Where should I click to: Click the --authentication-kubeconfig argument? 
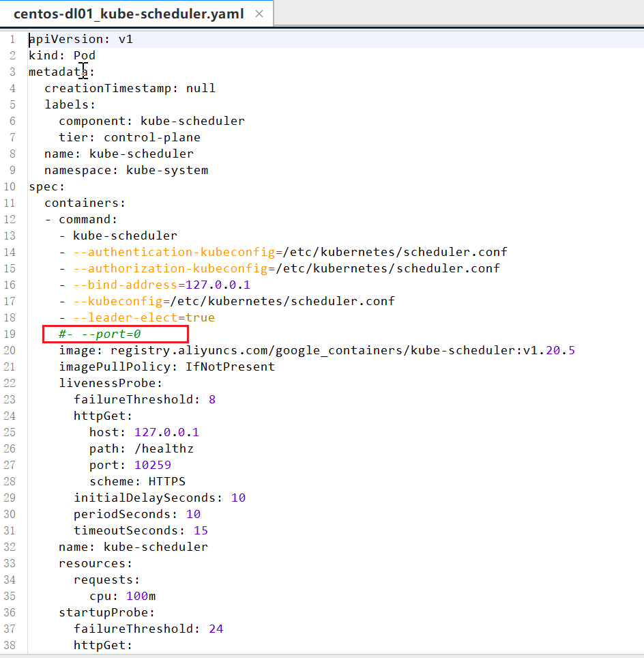[291, 252]
